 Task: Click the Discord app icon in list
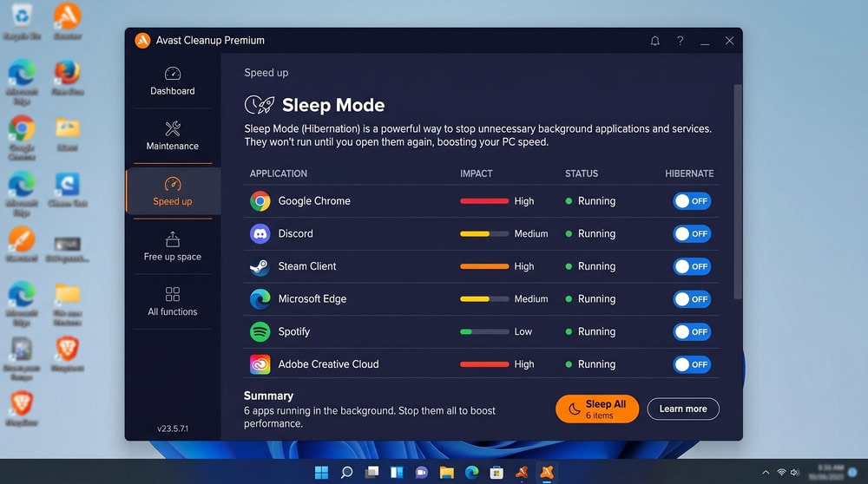click(260, 233)
